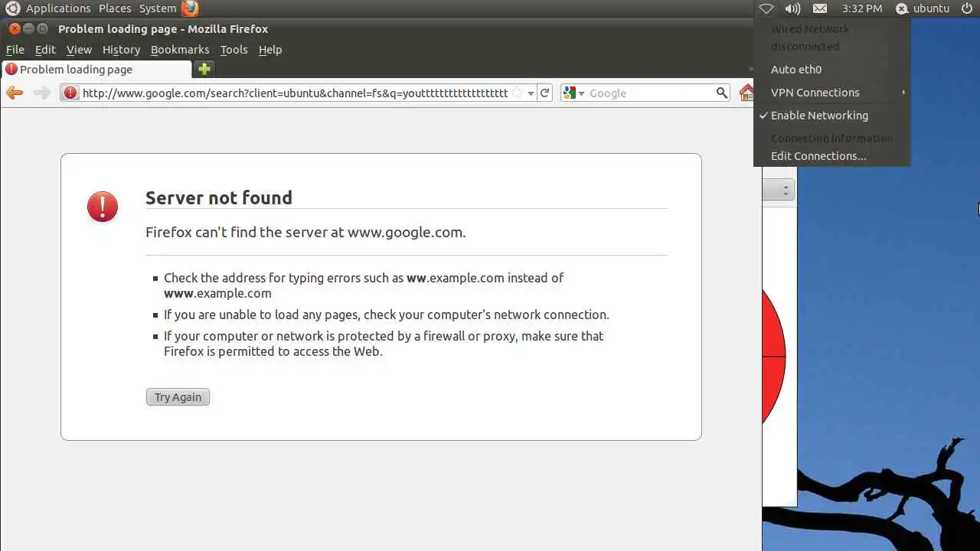Image resolution: width=980 pixels, height=551 pixels.
Task: Choose Edit Connections... in network menu
Action: pyautogui.click(x=832, y=156)
